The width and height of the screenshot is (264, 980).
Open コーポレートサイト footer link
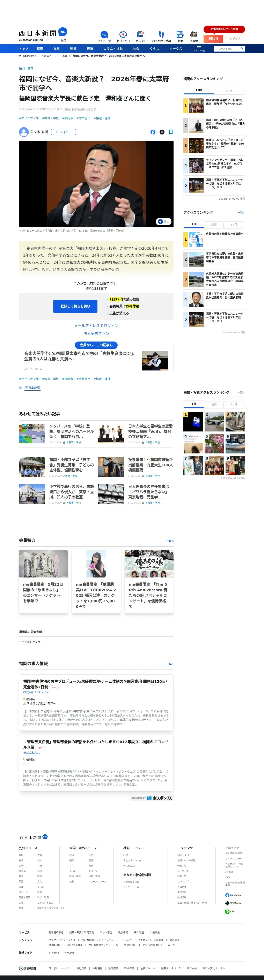click(59, 968)
